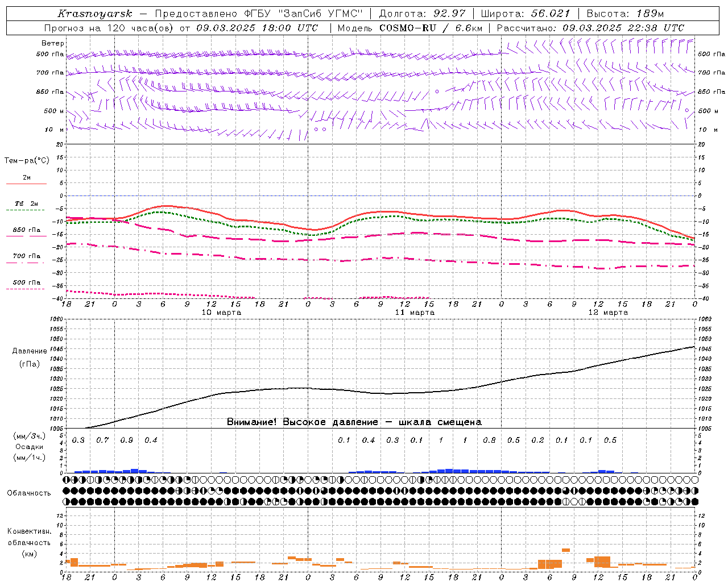Select the Давление pressure panel label
Image resolution: width=728 pixels, height=582 pixels.
[x=30, y=351]
